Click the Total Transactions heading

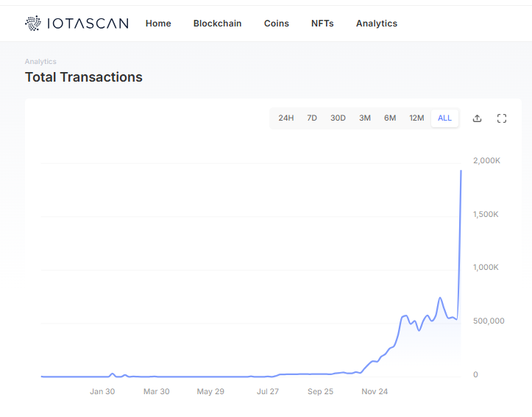[x=83, y=77]
